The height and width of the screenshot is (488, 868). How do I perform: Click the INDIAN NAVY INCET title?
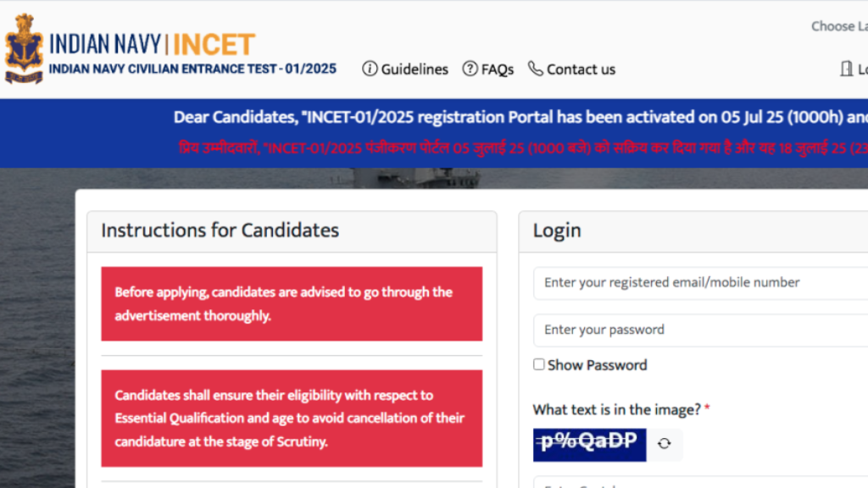tap(153, 44)
